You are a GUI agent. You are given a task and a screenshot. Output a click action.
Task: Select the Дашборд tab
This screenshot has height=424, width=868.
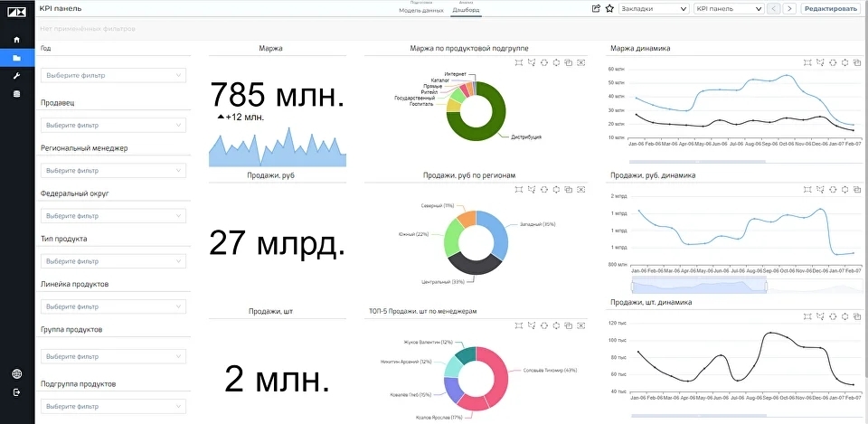pyautogui.click(x=466, y=10)
